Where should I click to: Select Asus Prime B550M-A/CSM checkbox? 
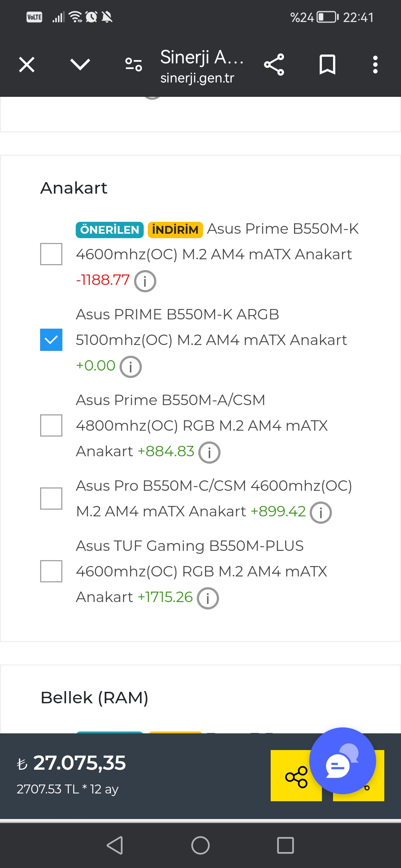pyautogui.click(x=51, y=425)
